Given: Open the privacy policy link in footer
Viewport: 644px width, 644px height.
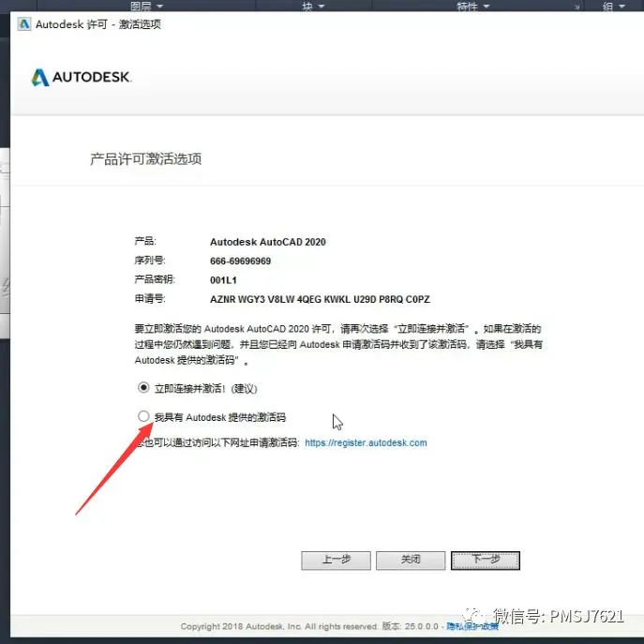Looking at the screenshot, I should (x=472, y=626).
